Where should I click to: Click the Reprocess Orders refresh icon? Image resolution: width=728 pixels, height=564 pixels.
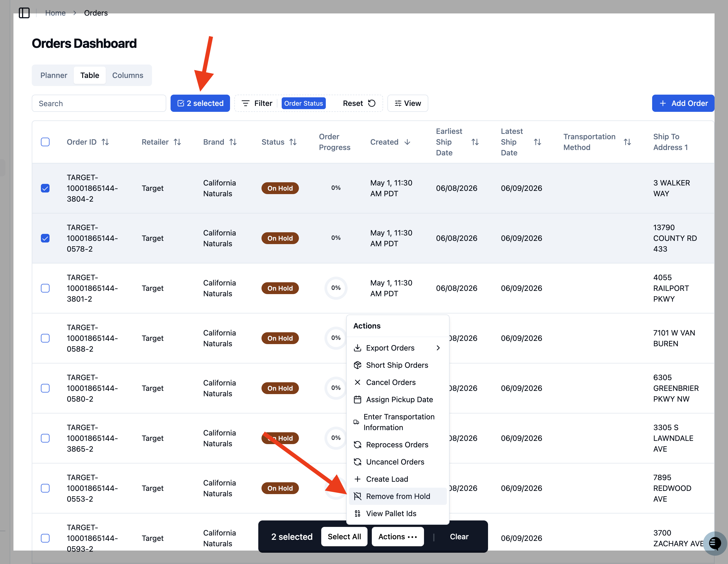click(357, 444)
